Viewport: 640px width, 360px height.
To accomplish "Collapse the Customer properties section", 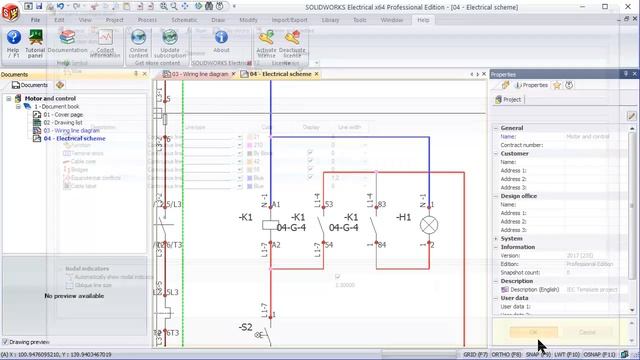I will [496, 153].
